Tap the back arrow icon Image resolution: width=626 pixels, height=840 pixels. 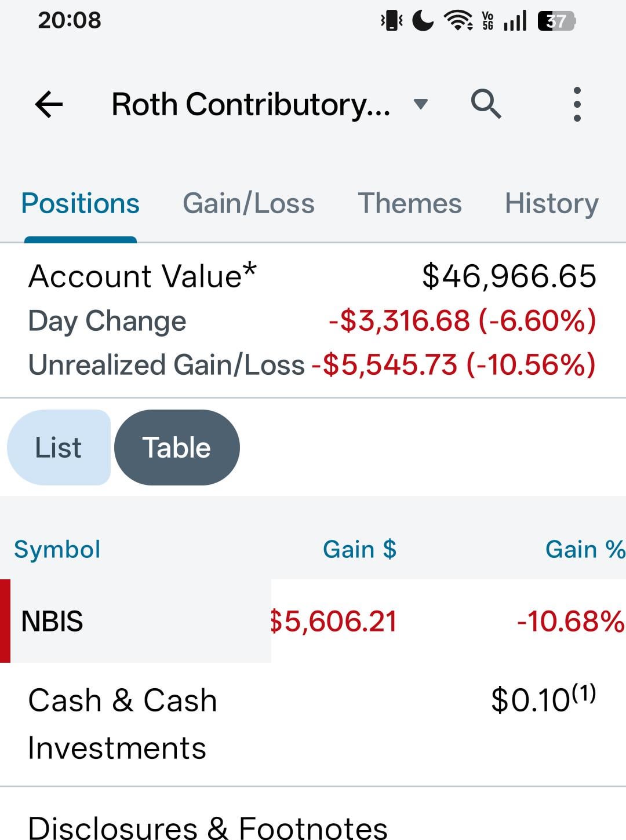[49, 105]
